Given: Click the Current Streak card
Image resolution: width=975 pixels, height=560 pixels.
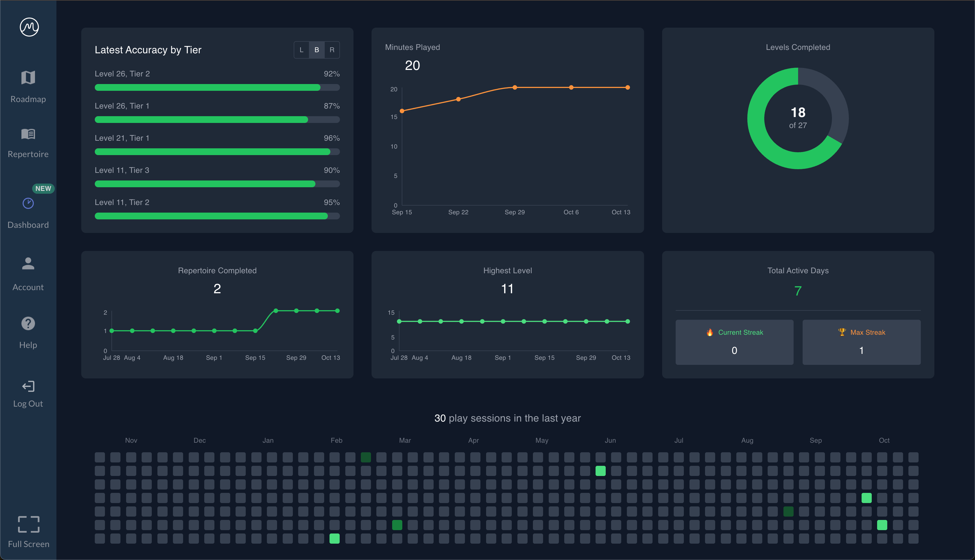Looking at the screenshot, I should tap(734, 342).
